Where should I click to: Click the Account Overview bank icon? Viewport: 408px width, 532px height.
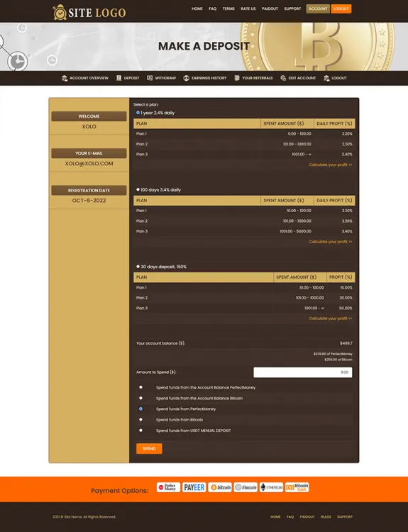pyautogui.click(x=65, y=78)
